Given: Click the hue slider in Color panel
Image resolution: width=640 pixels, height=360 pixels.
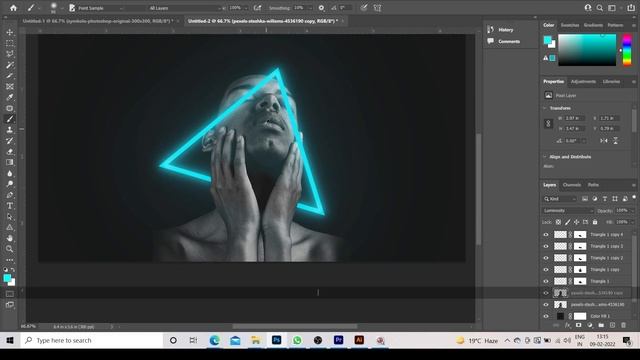Looking at the screenshot, I should point(627,50).
